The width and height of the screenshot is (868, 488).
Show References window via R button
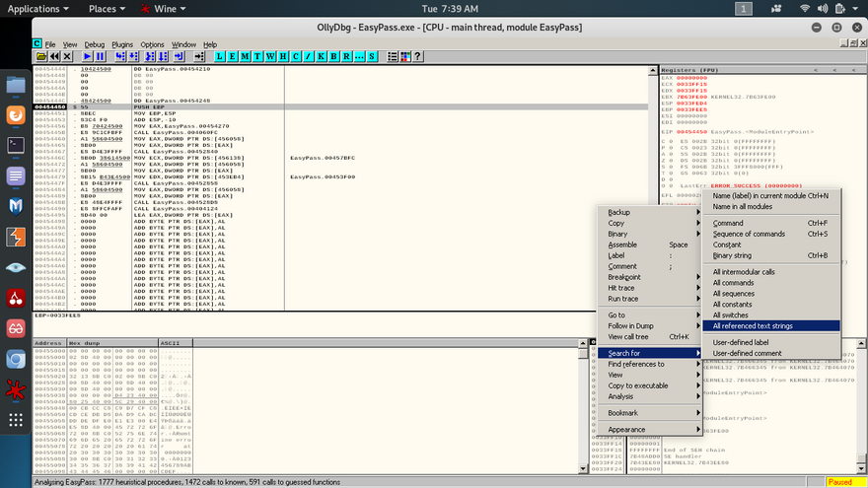(347, 56)
